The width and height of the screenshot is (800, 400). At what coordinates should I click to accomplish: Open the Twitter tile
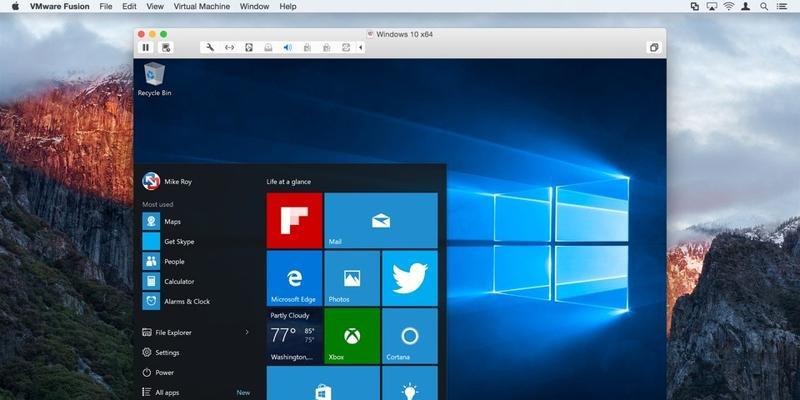point(410,278)
